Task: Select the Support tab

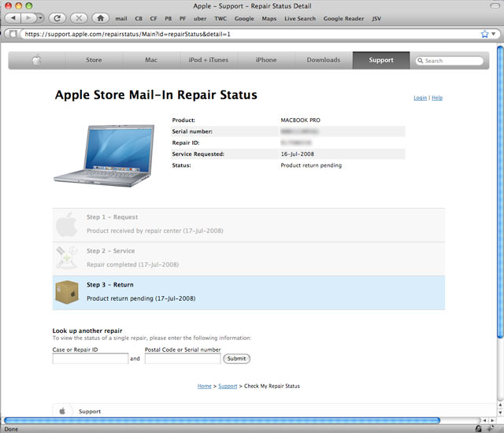Action: coord(381,60)
